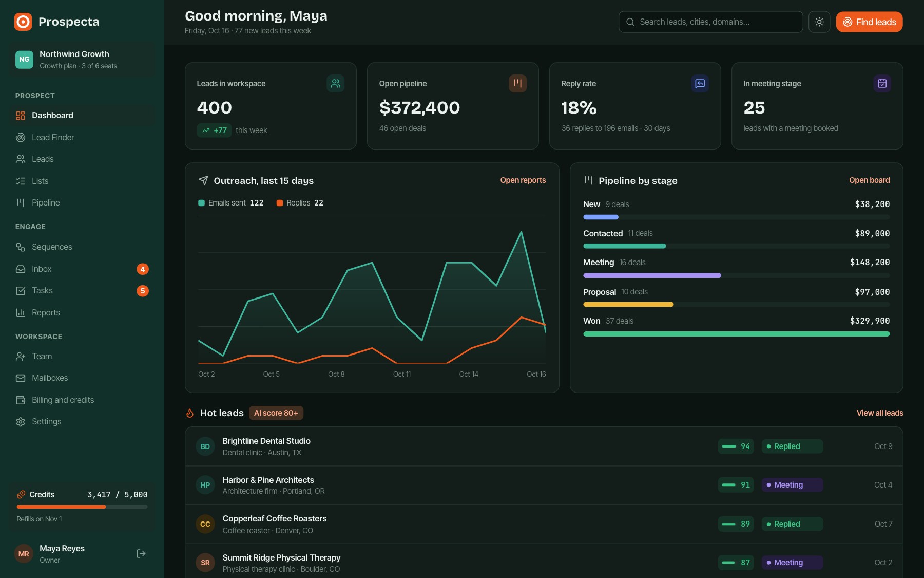The width and height of the screenshot is (924, 578).
Task: Open the Inbox sidebar item
Action: click(x=82, y=269)
